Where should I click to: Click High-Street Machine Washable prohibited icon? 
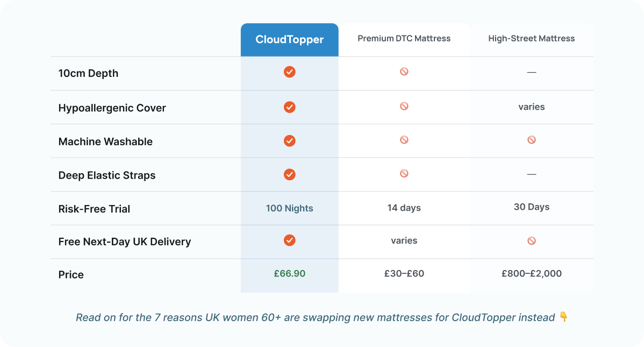pos(532,140)
